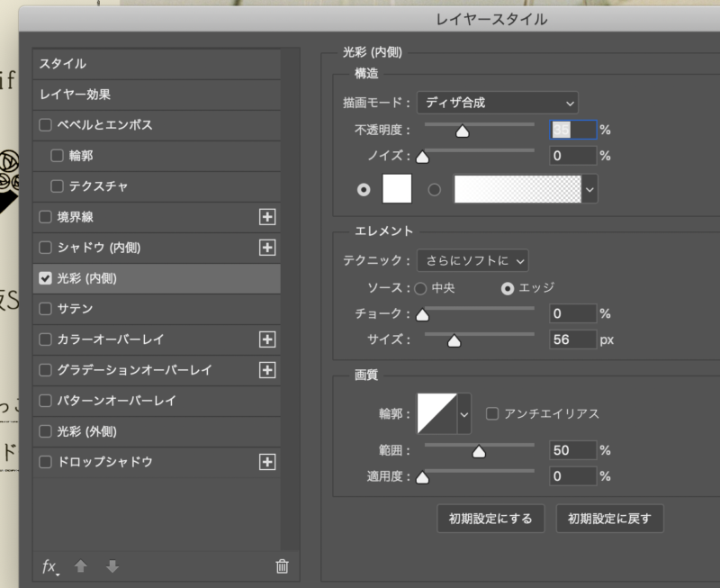720x588 pixels.
Task: Click the 初期設定に戻す button
Action: [x=610, y=519]
